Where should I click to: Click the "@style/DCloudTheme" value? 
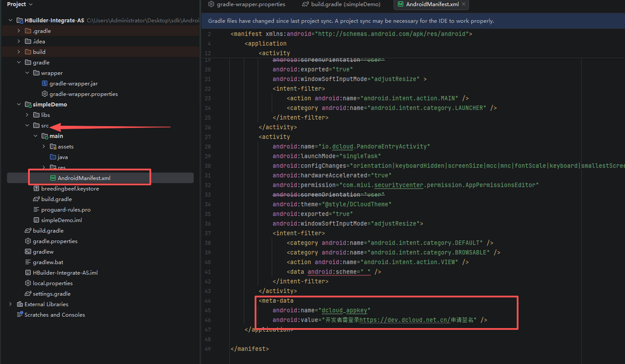tap(356, 205)
